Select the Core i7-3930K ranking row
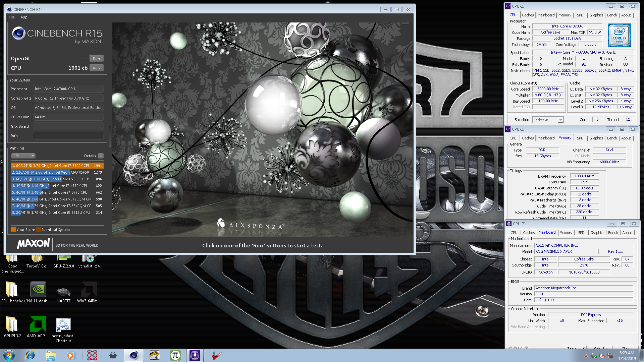The width and height of the screenshot is (644, 362). (57, 179)
